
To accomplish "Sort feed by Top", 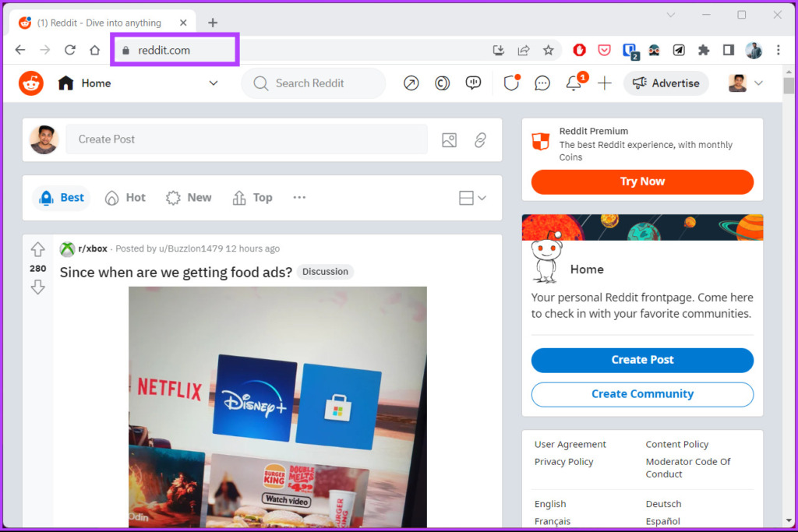I will click(x=253, y=197).
